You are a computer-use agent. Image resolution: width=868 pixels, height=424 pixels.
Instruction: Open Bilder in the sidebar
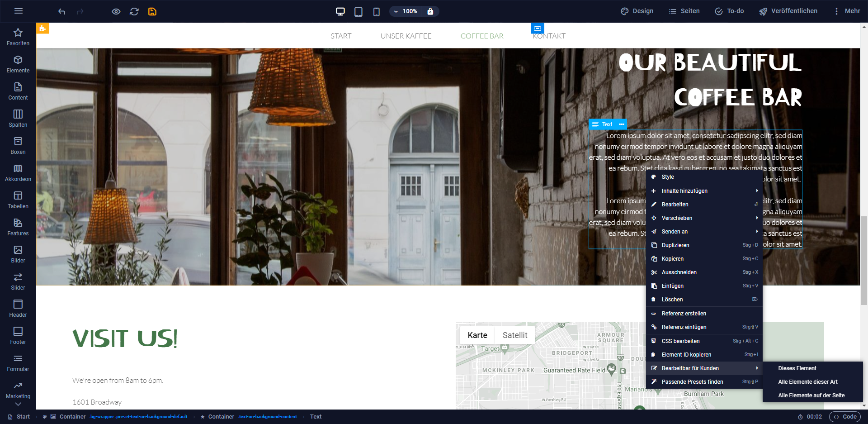pos(18,254)
